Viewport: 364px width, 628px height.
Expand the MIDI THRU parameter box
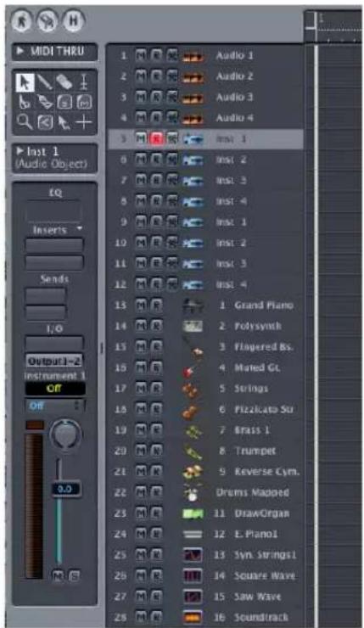click(x=20, y=51)
